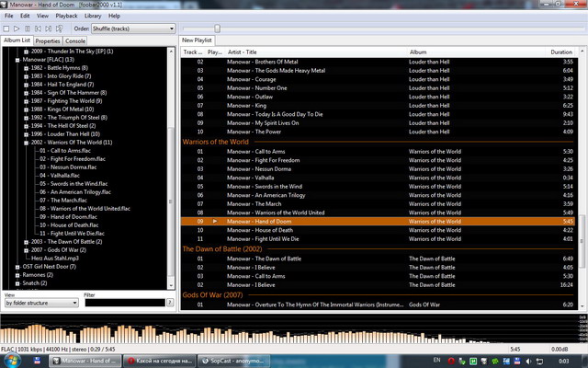This screenshot has height=368, width=588.
Task: Select Manowar - Brothers Of Metal track
Action: (x=379, y=62)
